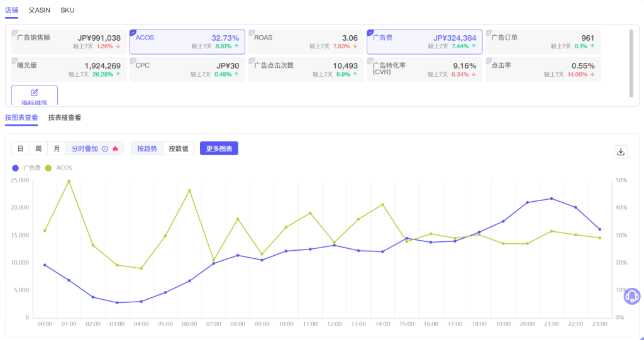Image resolution: width=644 pixels, height=340 pixels.
Task: Choose the 周 time granularity
Action: pyautogui.click(x=38, y=149)
